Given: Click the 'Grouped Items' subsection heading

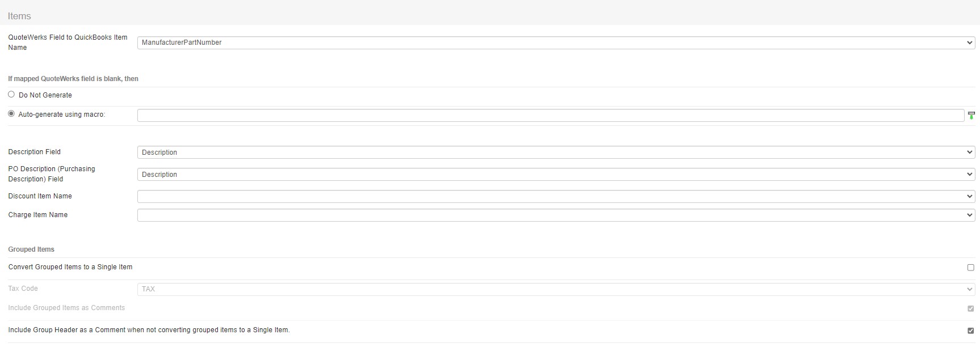Looking at the screenshot, I should pyautogui.click(x=31, y=249).
